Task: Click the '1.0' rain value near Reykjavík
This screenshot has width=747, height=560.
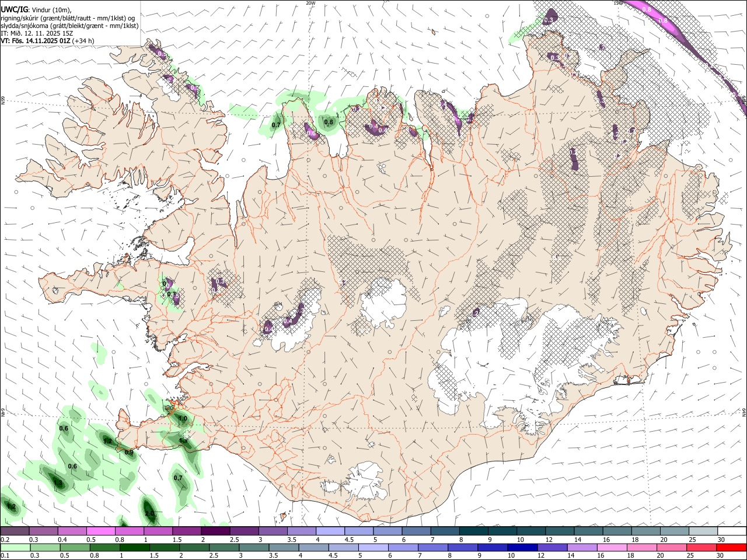Action: click(183, 418)
